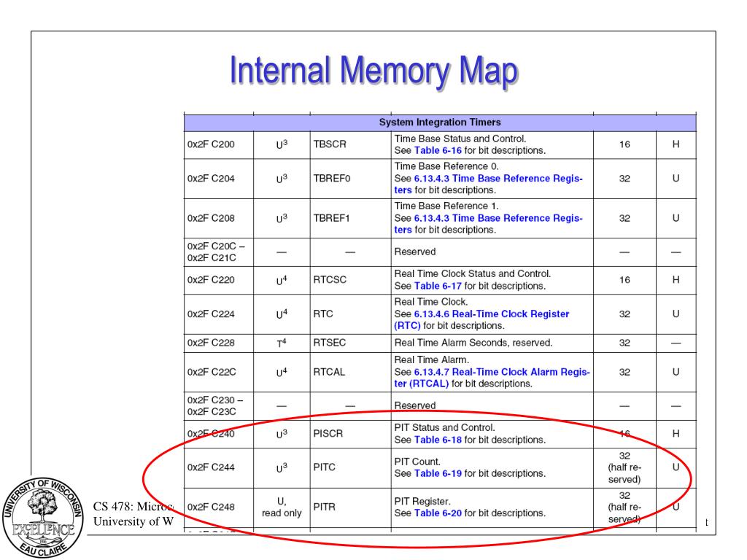Image resolution: width=747 pixels, height=560 pixels.
Task: Select the Internal Memory Map title
Action: tap(374, 71)
